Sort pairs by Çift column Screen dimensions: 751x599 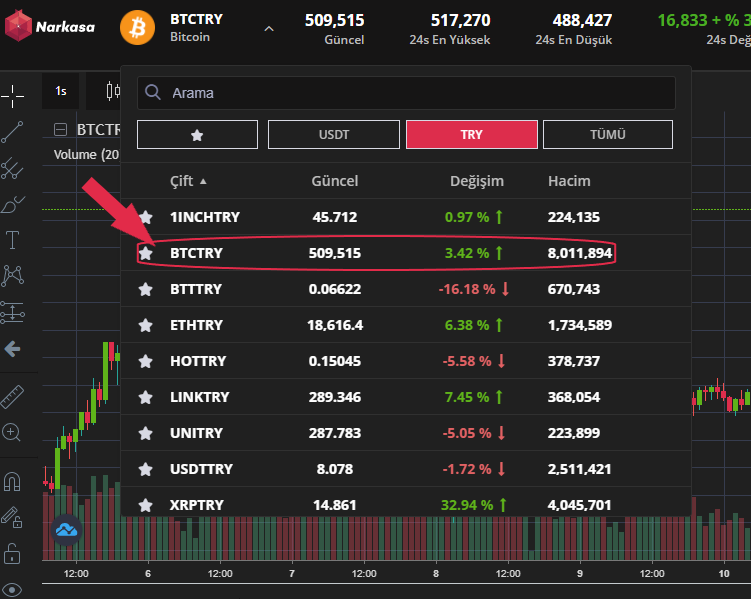click(188, 181)
